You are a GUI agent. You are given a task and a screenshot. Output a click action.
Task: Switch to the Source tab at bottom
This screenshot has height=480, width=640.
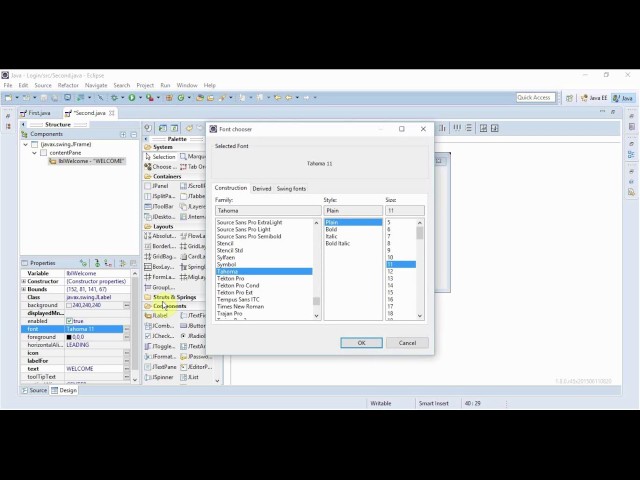point(35,390)
